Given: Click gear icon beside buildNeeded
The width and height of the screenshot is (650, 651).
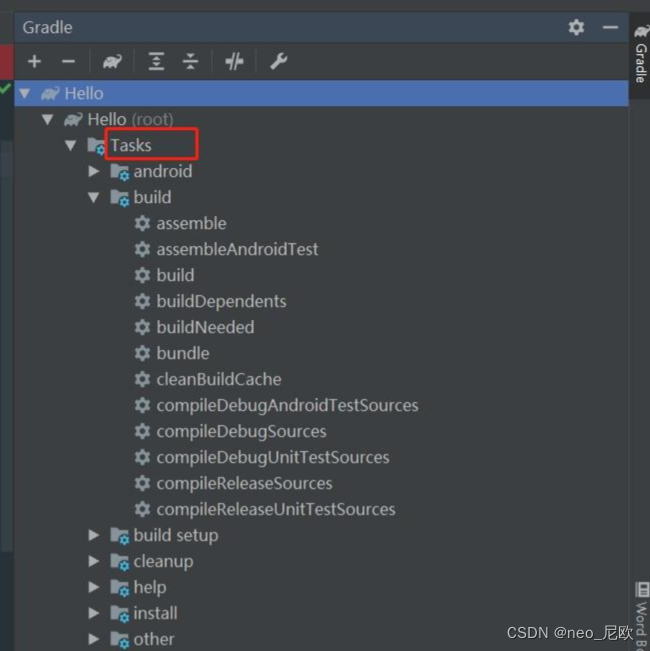Looking at the screenshot, I should [x=142, y=327].
